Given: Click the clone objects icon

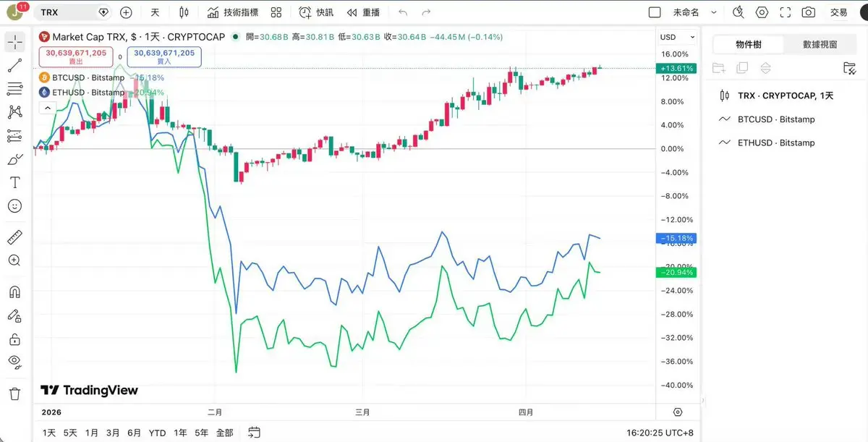Looking at the screenshot, I should 742,68.
